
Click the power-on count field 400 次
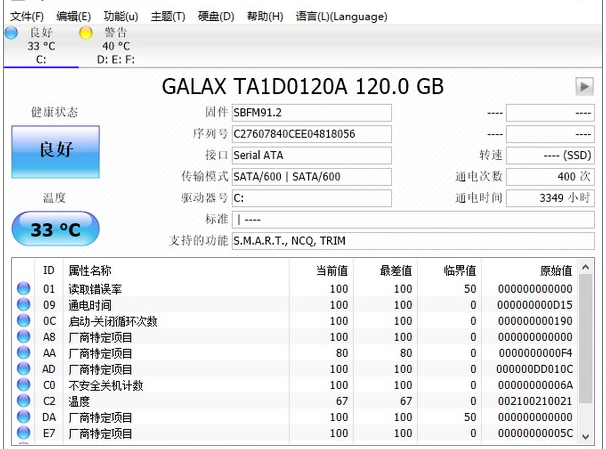point(550,177)
